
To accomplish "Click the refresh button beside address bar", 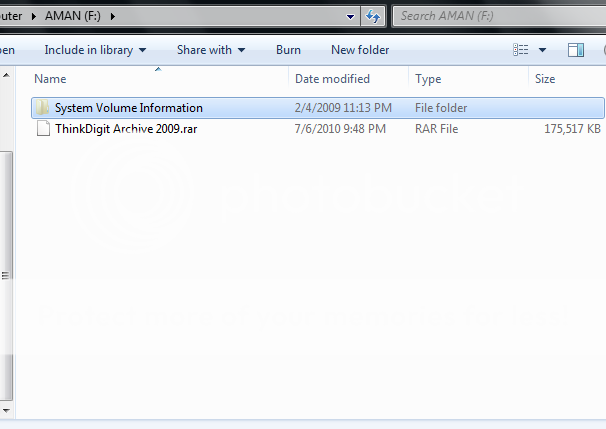I will click(373, 16).
